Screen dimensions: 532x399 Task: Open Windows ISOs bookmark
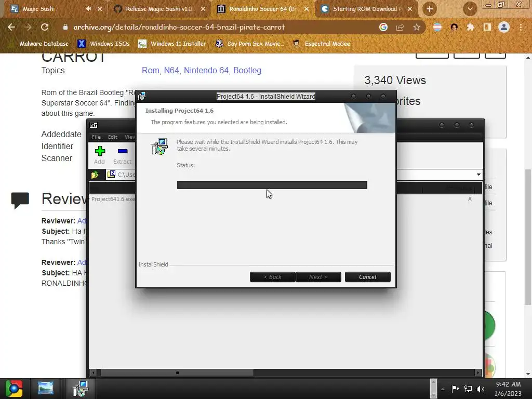pos(104,44)
